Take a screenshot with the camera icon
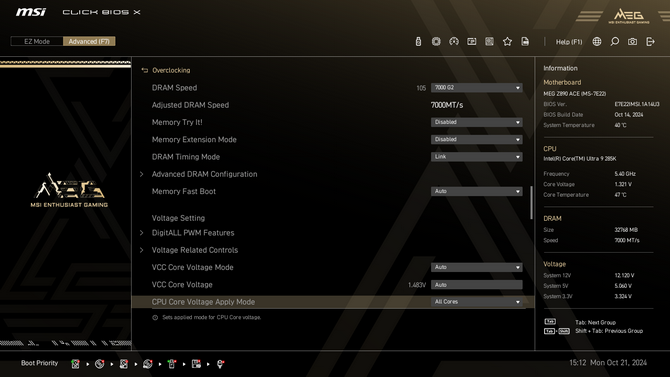 pyautogui.click(x=632, y=41)
